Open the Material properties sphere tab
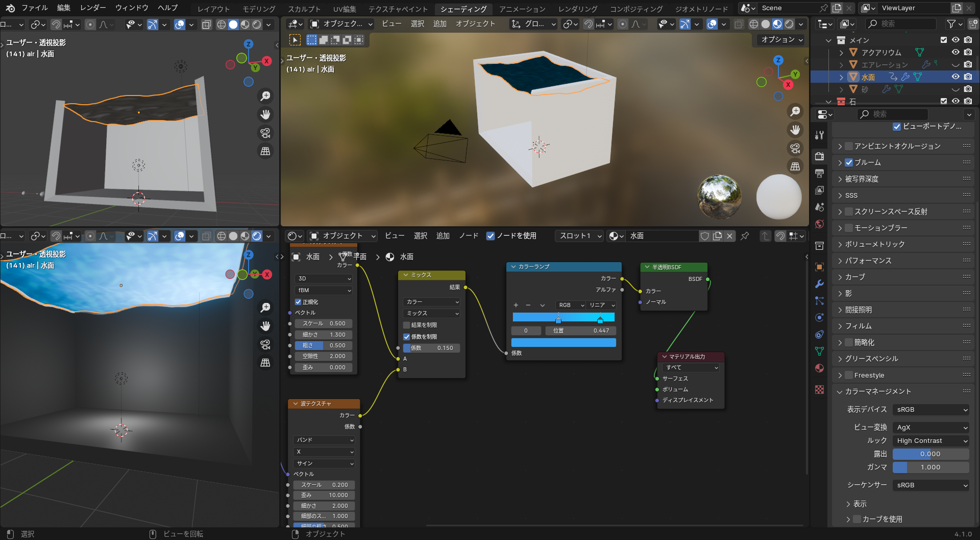The height and width of the screenshot is (540, 980). click(819, 368)
